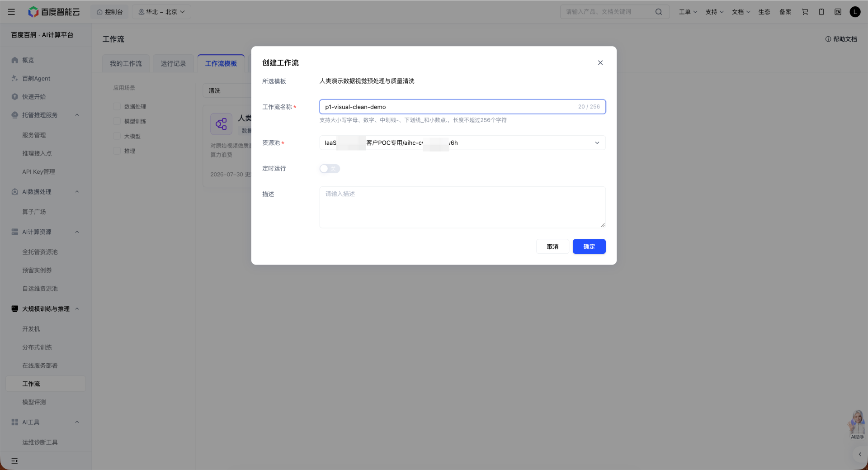868x470 pixels.
Task: Collapse the AI计算资源 section chevron
Action: (x=77, y=232)
